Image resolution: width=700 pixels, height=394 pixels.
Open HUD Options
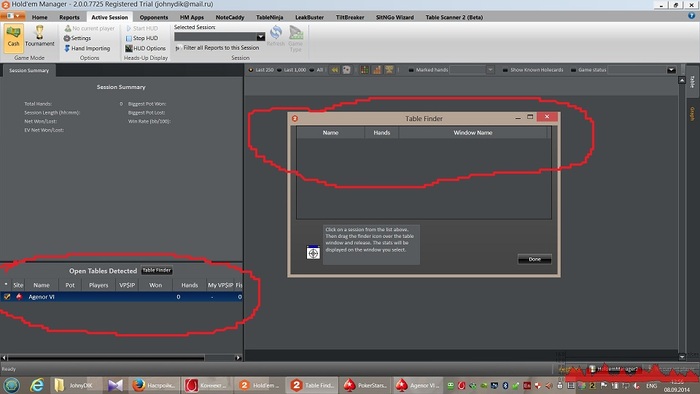[145, 48]
